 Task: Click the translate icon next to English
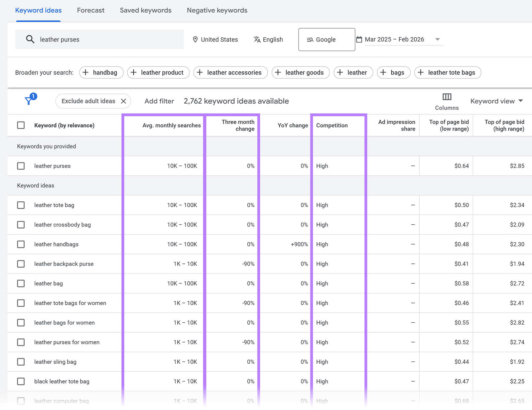(x=257, y=39)
